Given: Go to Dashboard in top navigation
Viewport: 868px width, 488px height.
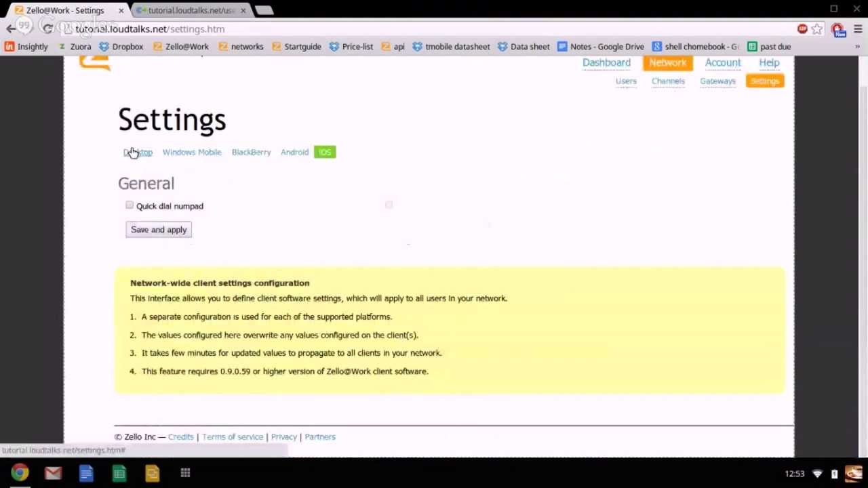Looking at the screenshot, I should click(x=606, y=62).
